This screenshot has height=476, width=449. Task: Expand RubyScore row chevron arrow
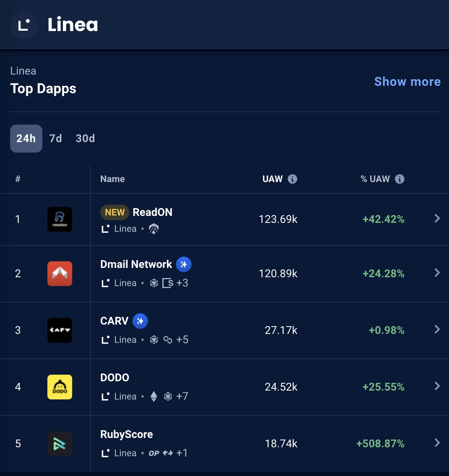437,443
